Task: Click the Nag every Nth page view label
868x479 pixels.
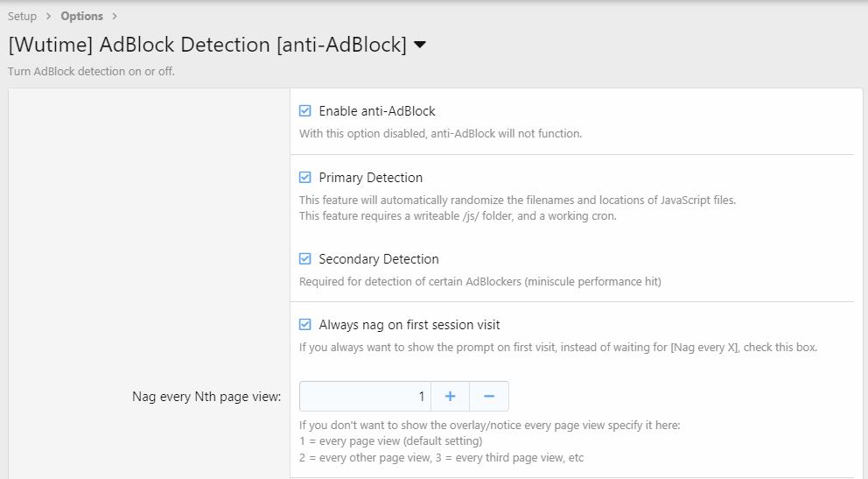Action: coord(206,397)
